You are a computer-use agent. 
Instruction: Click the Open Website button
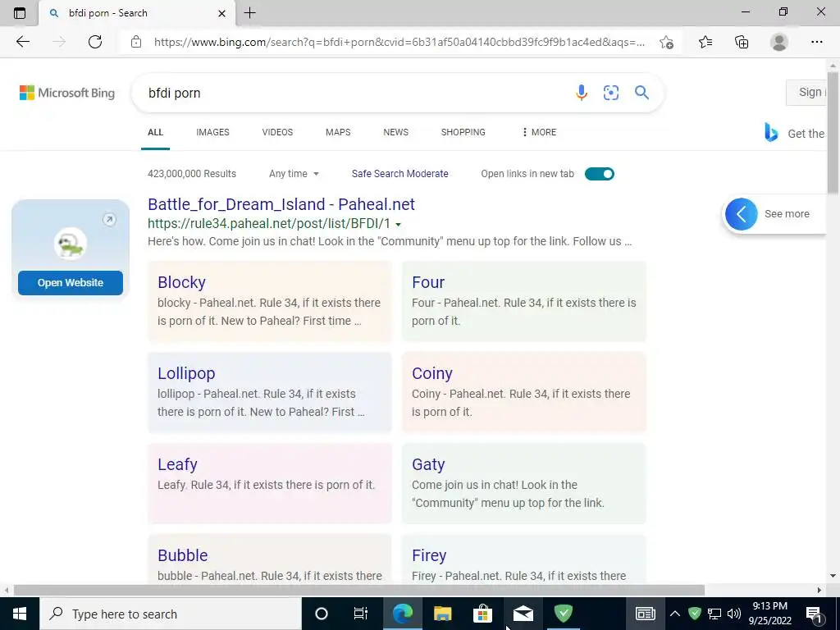(71, 283)
